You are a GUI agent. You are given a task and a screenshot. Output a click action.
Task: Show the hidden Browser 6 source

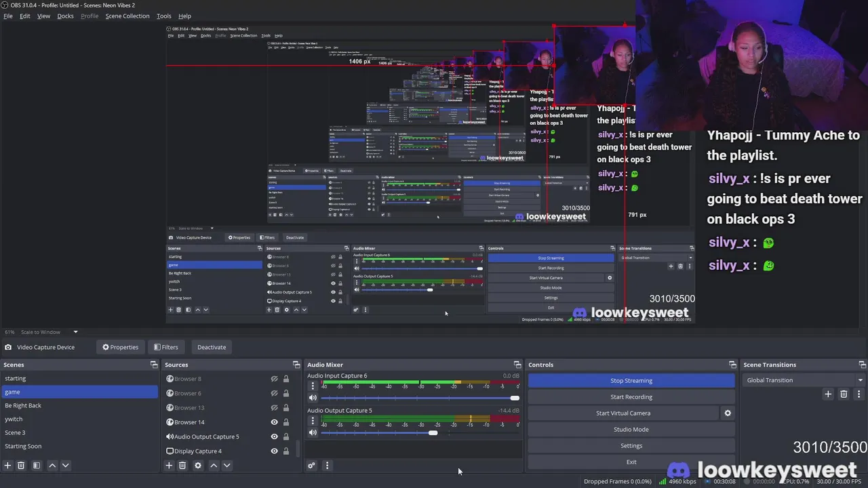coord(275,393)
